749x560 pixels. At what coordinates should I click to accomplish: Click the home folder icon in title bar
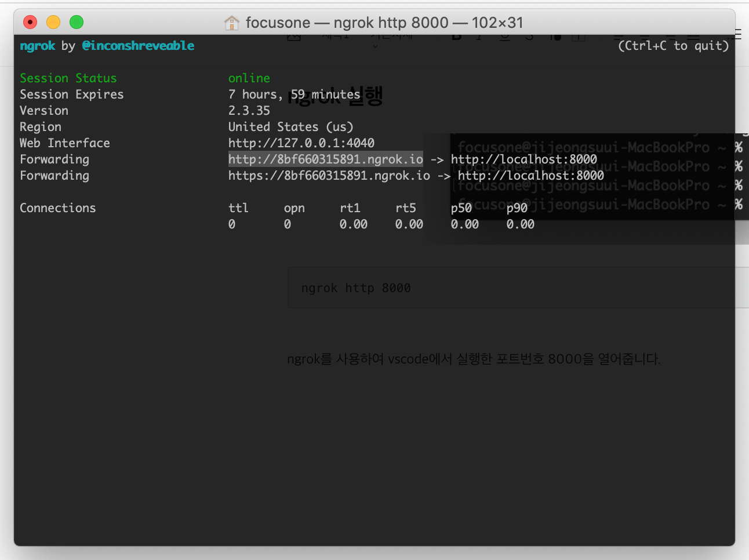click(x=232, y=23)
